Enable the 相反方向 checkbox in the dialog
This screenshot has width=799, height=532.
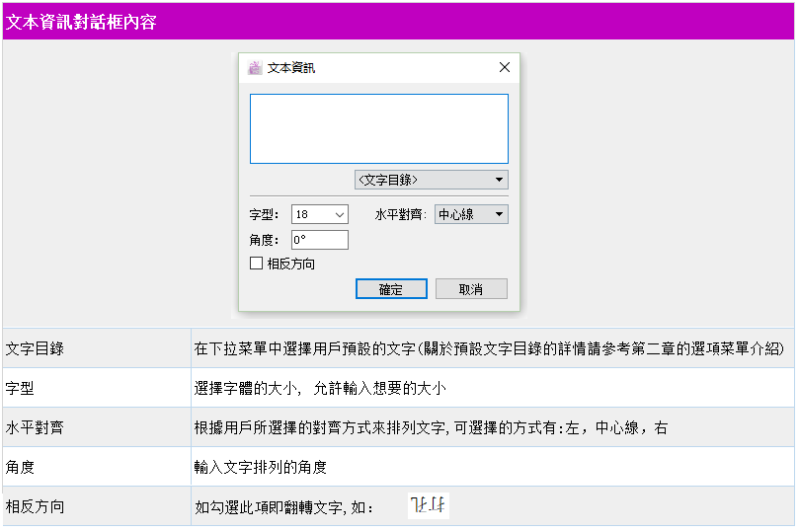[257, 264]
